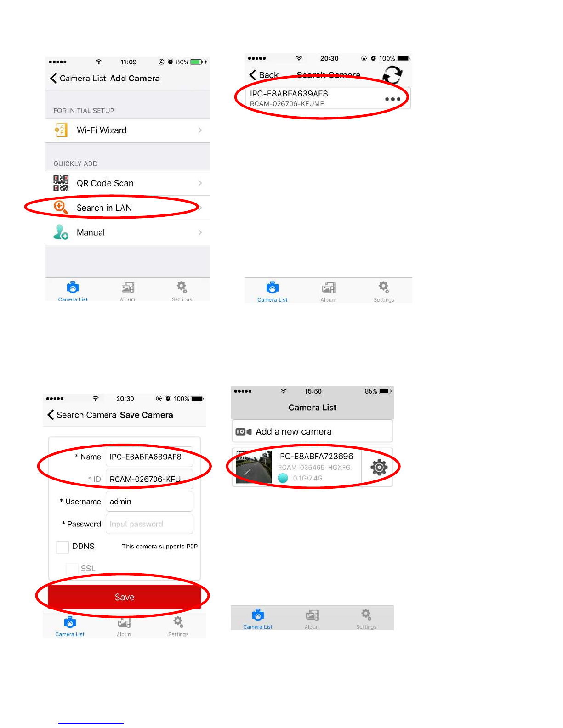The height and width of the screenshot is (728, 563).
Task: Expand the QR Code Scan row chevron
Action: (200, 183)
